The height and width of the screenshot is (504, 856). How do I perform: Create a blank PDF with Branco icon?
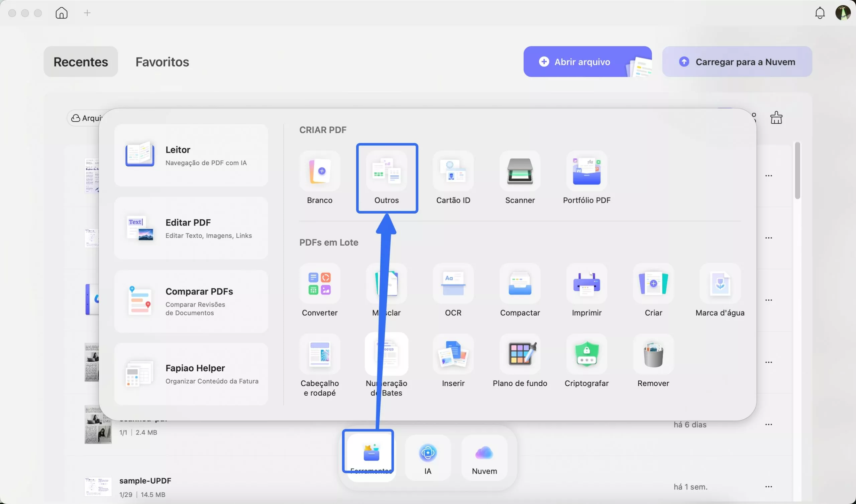[320, 171]
